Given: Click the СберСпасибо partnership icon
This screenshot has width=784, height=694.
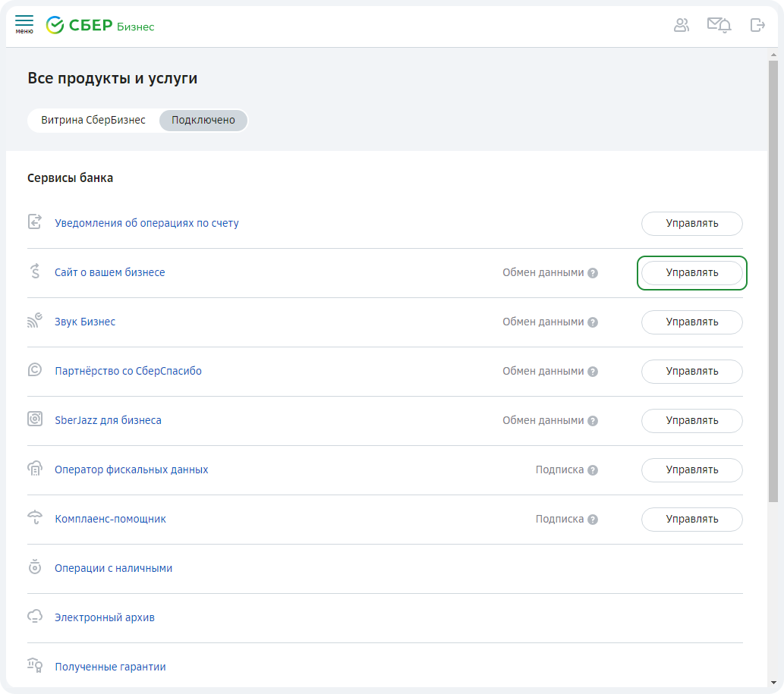Looking at the screenshot, I should pyautogui.click(x=34, y=369).
